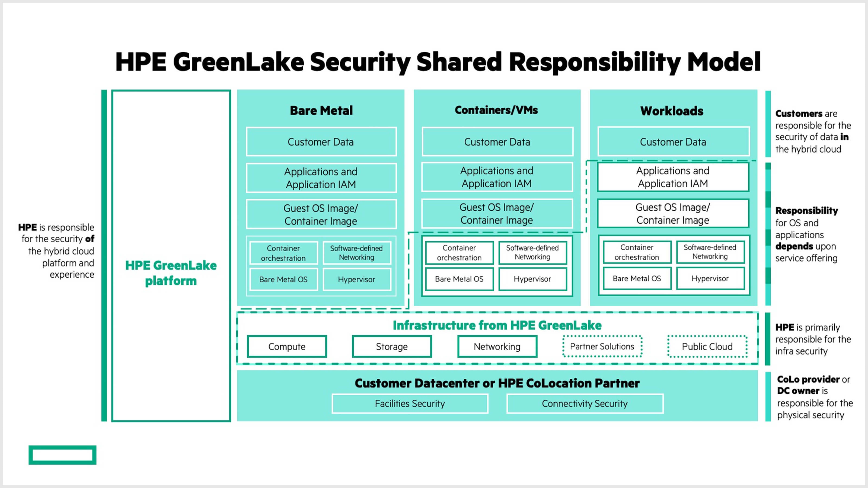This screenshot has height=488, width=868.
Task: Click 'Applications and Application IAM' in Containers/VMs
Action: click(497, 177)
